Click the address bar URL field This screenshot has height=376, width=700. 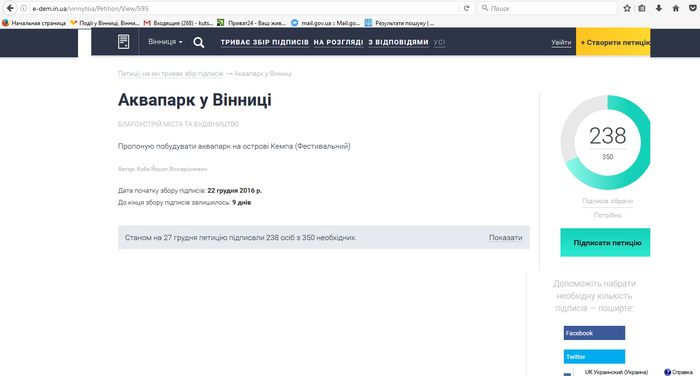coord(243,8)
